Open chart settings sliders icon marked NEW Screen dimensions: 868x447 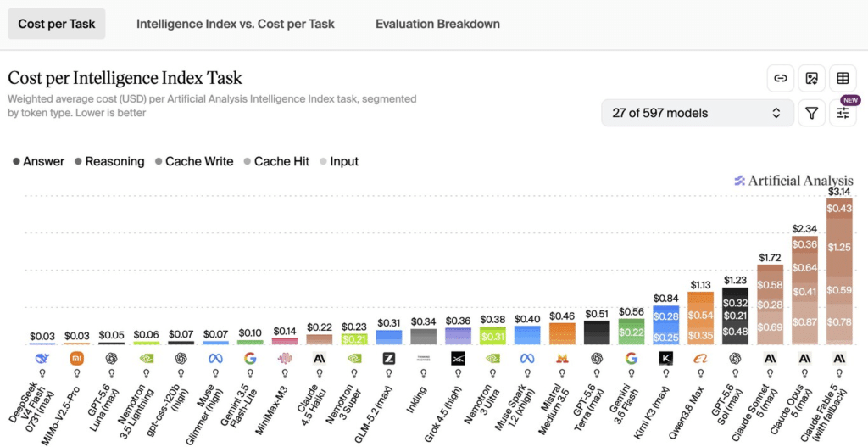point(843,113)
